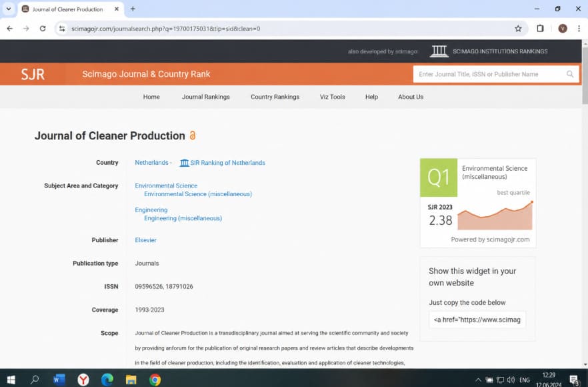Open the tab search chevron
This screenshot has height=387, width=588.
[9, 9]
